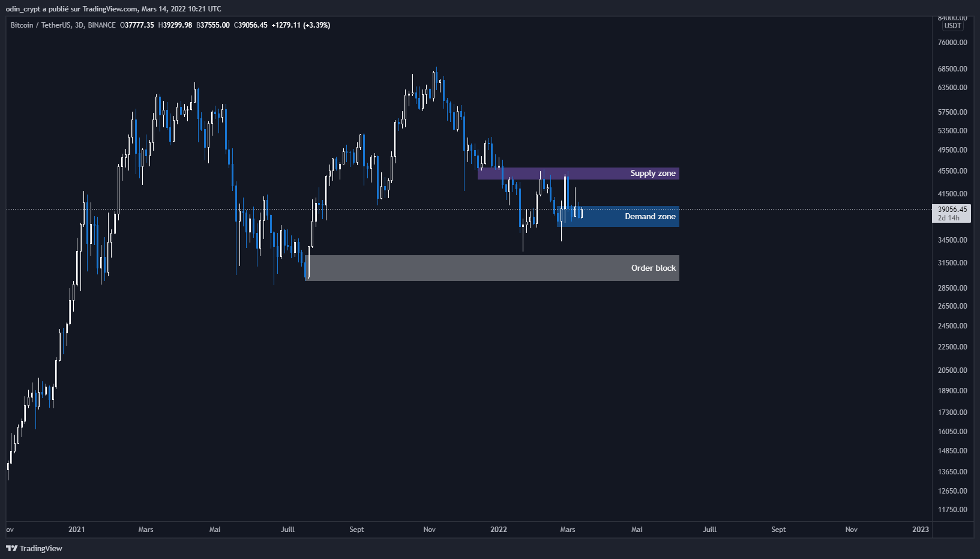Click the high value H39299.98 in the legend
The height and width of the screenshot is (559, 980).
point(175,25)
